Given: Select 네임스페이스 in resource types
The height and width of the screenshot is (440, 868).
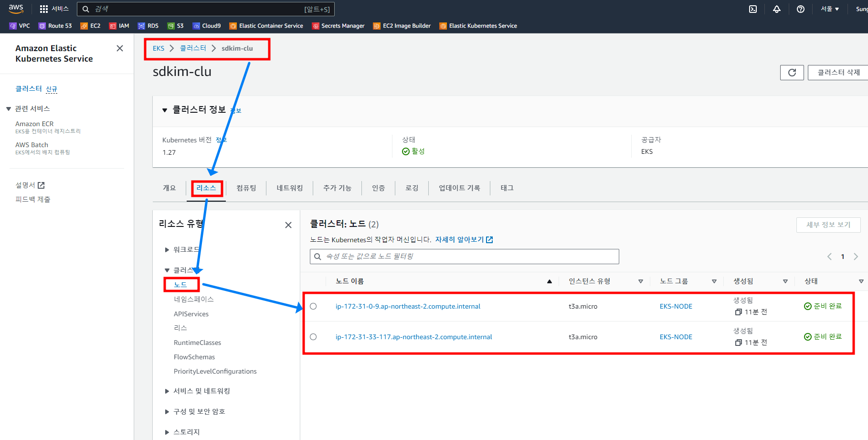Looking at the screenshot, I should click(193, 300).
